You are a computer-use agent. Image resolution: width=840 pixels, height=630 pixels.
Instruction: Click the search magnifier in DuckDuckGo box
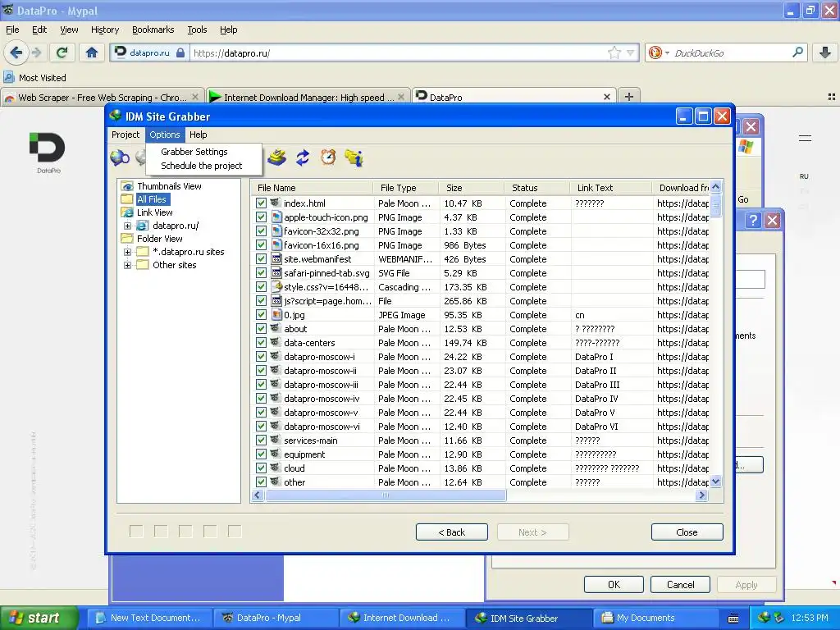click(x=797, y=52)
